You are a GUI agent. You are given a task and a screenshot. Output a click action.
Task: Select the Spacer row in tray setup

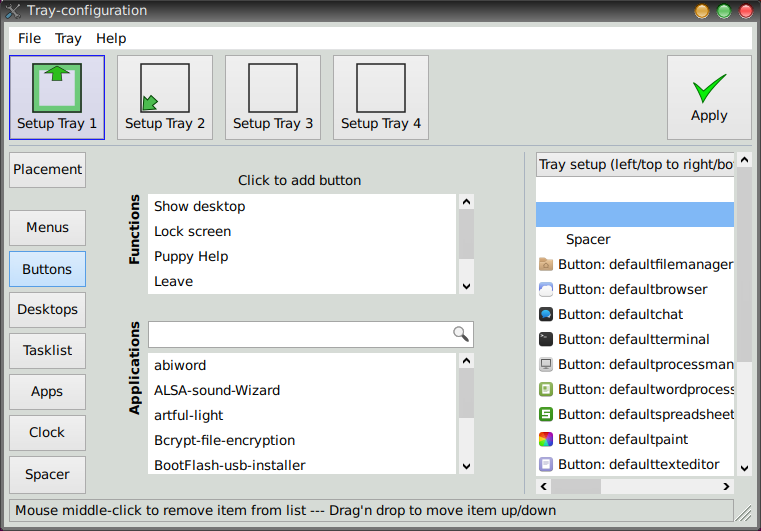(x=635, y=239)
